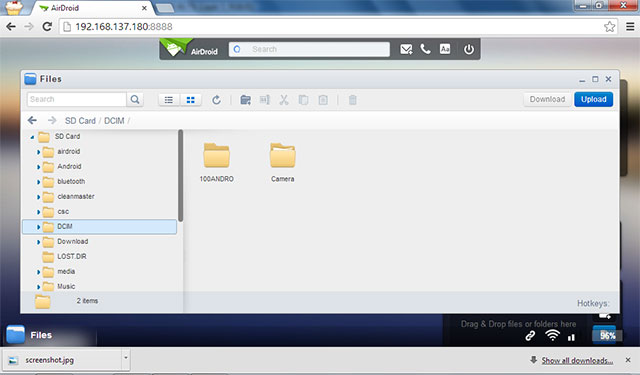The height and width of the screenshot is (375, 640).
Task: Click the folder tree scrollbar
Action: coord(180,175)
